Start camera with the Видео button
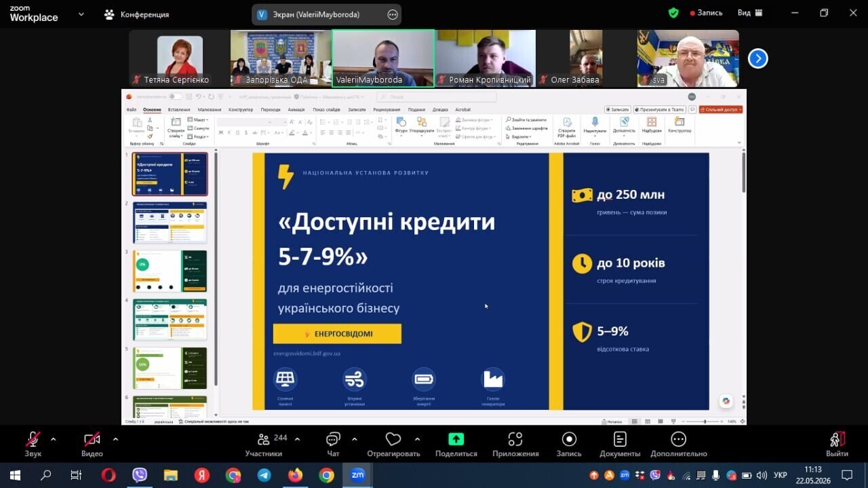The image size is (868, 488). point(92,443)
